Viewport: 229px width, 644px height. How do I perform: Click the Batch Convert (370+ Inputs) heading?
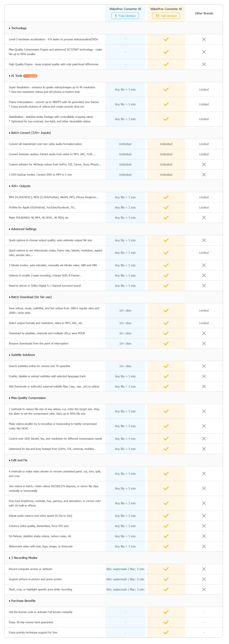[x=31, y=133]
